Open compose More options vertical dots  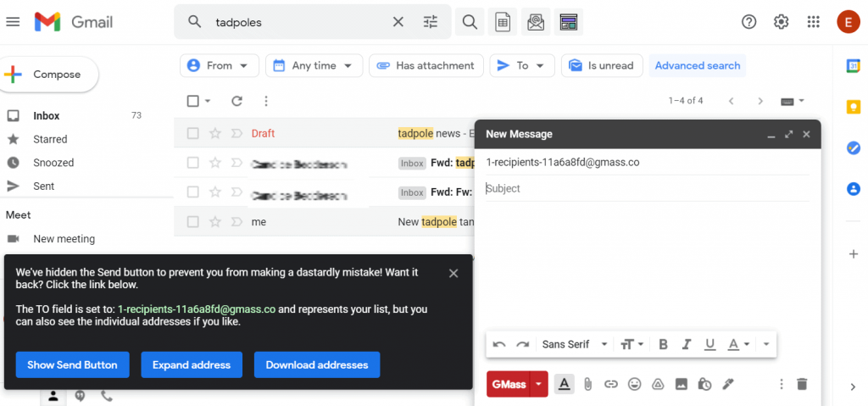781,384
